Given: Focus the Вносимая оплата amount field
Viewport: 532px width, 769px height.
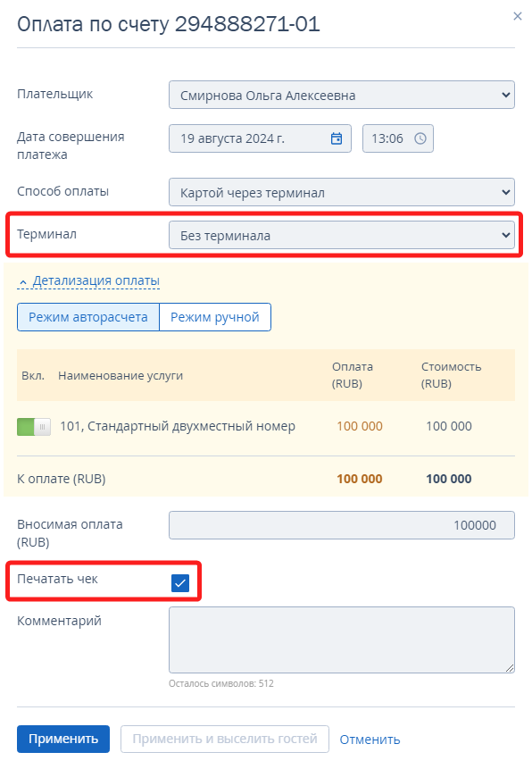Looking at the screenshot, I should (x=342, y=525).
